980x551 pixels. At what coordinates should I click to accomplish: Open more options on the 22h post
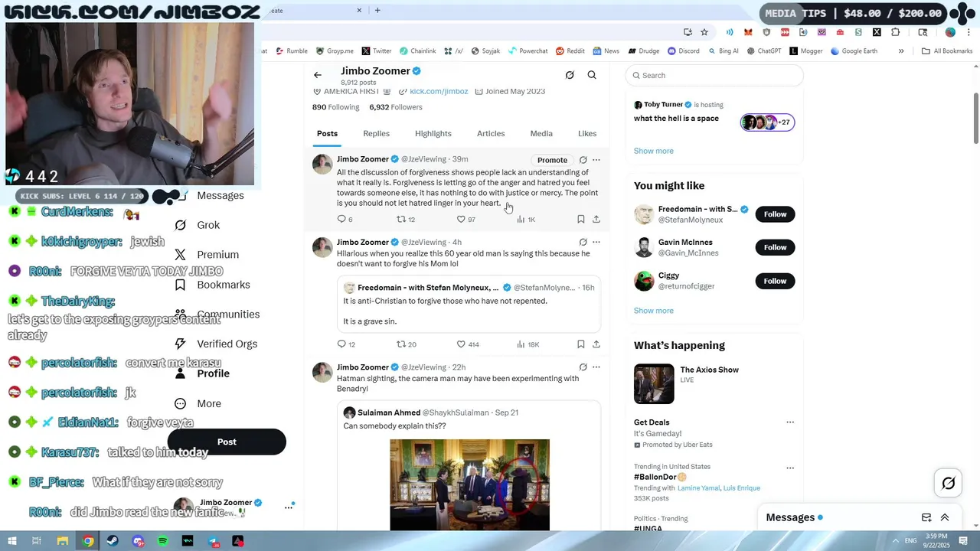click(x=596, y=367)
